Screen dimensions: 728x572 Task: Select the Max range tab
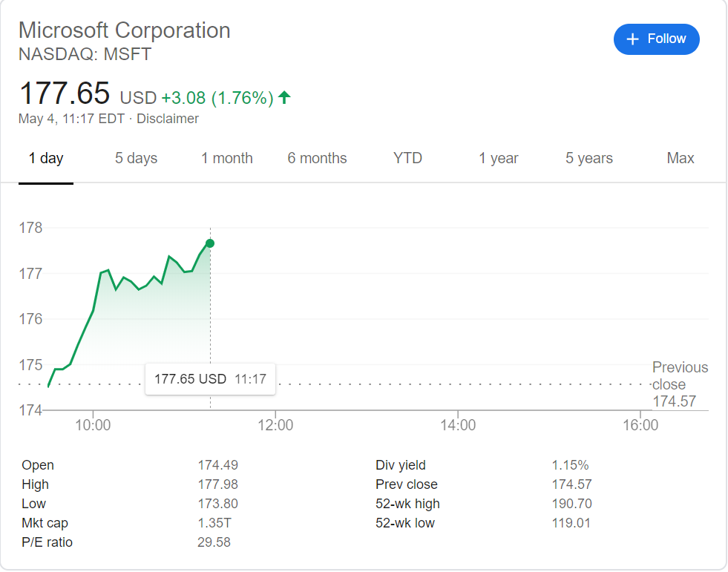point(681,158)
